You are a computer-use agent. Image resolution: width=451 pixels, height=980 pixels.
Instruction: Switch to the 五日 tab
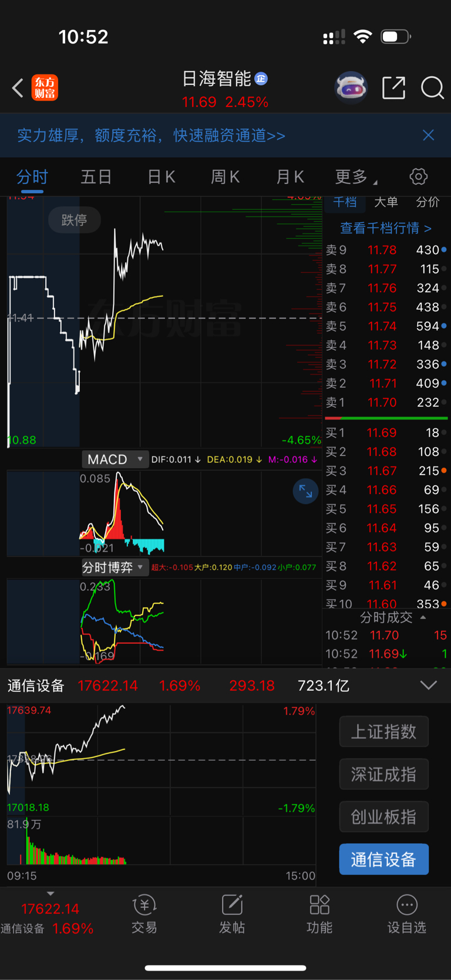pos(96,177)
